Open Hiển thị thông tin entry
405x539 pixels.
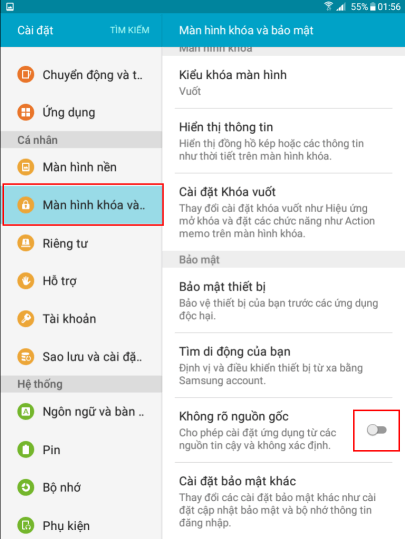click(283, 141)
